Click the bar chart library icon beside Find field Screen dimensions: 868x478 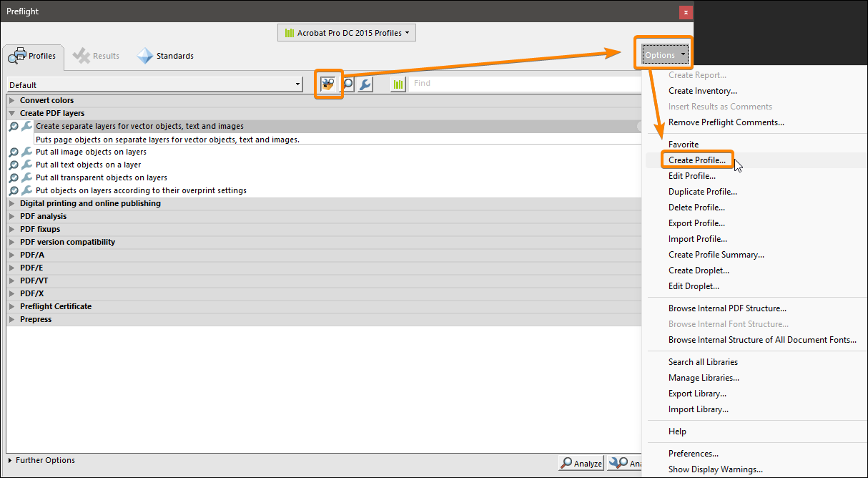(398, 84)
